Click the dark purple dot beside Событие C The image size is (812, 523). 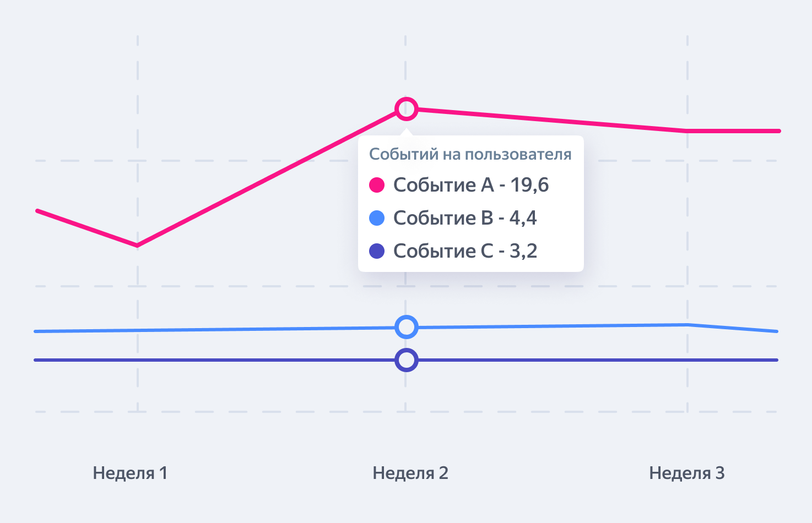coord(377,251)
